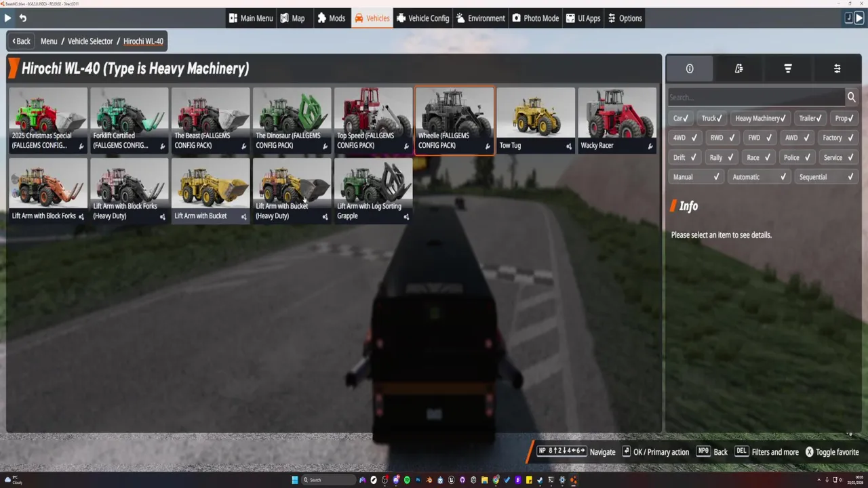
Task: Go to Menu breadcrumb link
Action: click(x=49, y=41)
